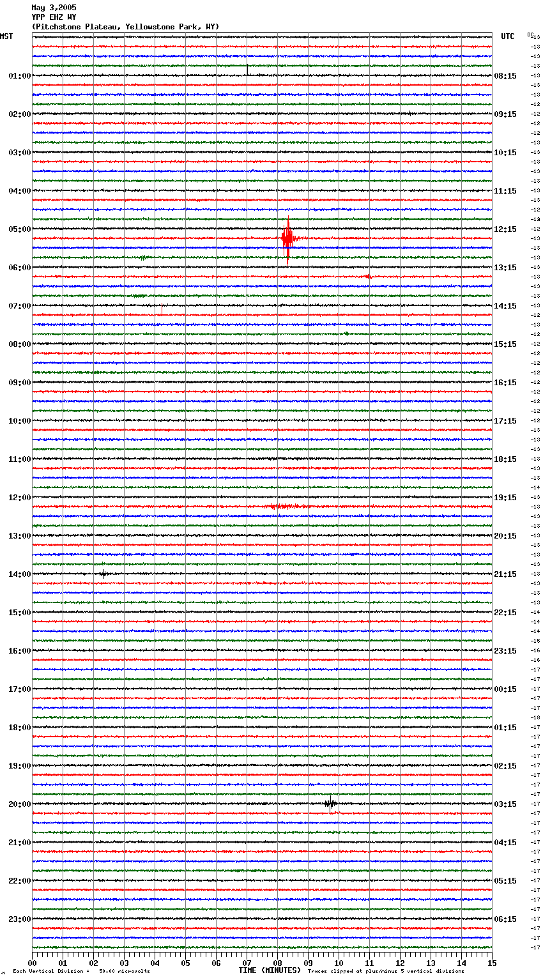Select the 16:00 MST time label
The height and width of the screenshot is (980, 543).
(20, 651)
